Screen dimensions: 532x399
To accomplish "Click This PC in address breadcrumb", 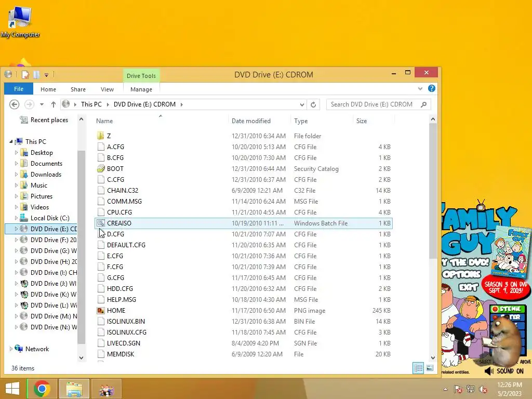I will [x=91, y=104].
